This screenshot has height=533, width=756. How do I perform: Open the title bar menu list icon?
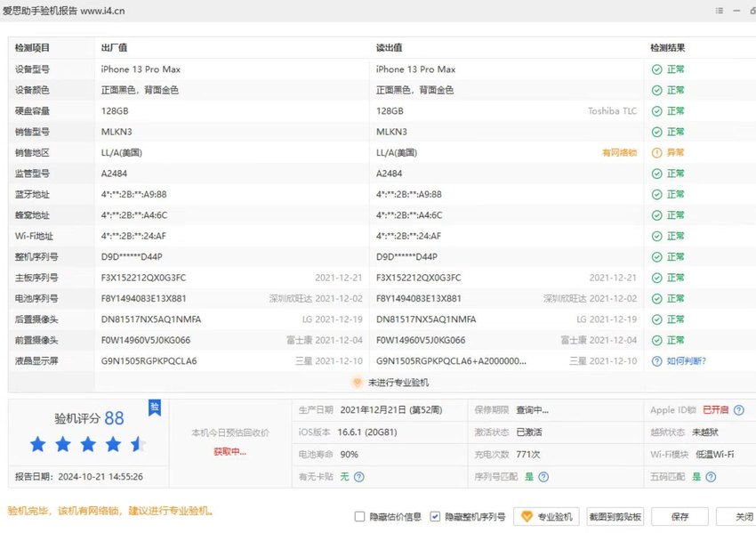720,11
